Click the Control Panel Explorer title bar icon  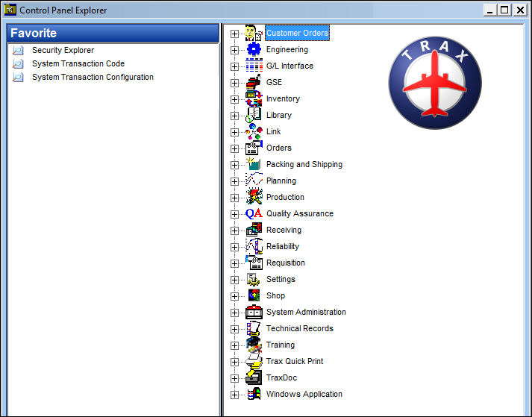[x=10, y=10]
